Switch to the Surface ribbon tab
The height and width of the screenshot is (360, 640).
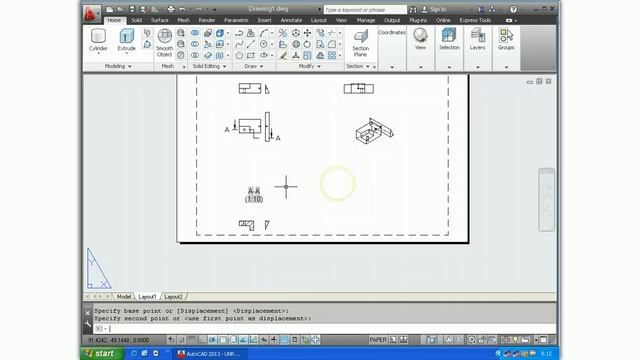[160, 20]
